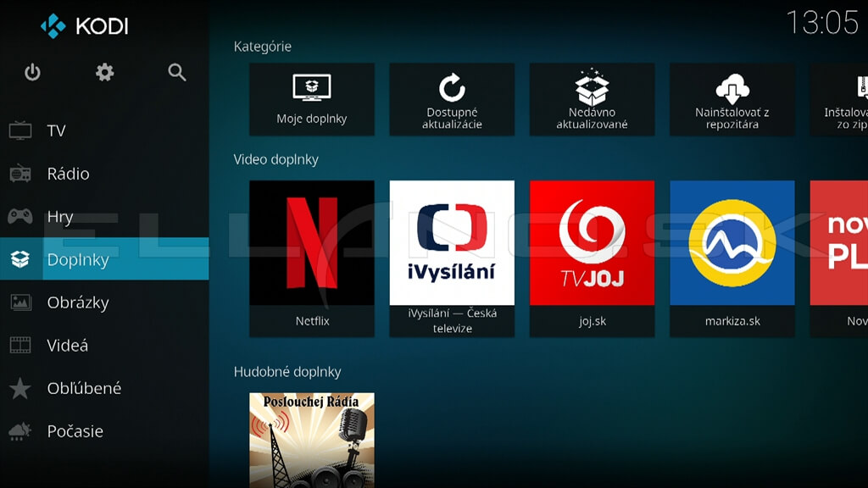Select the Videá film strip icon

point(20,345)
